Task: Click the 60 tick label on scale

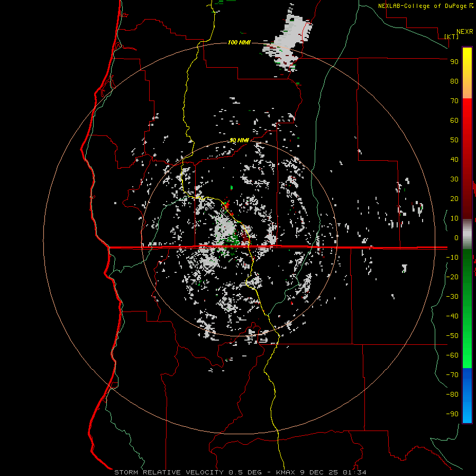Action: [454, 120]
